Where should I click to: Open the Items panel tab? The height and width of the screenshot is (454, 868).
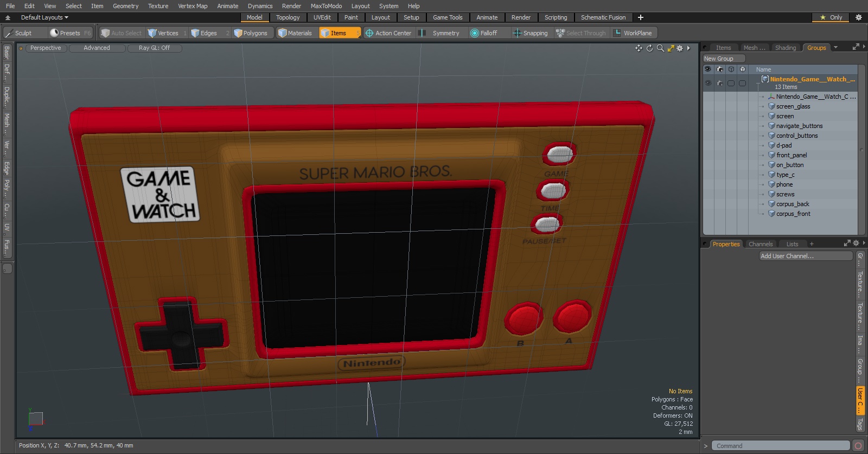pos(723,48)
